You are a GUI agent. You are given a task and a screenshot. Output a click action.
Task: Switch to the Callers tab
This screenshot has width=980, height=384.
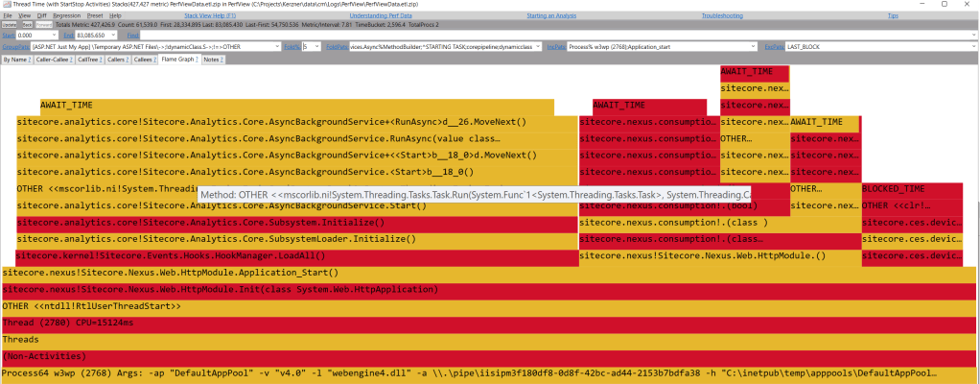[x=117, y=60]
